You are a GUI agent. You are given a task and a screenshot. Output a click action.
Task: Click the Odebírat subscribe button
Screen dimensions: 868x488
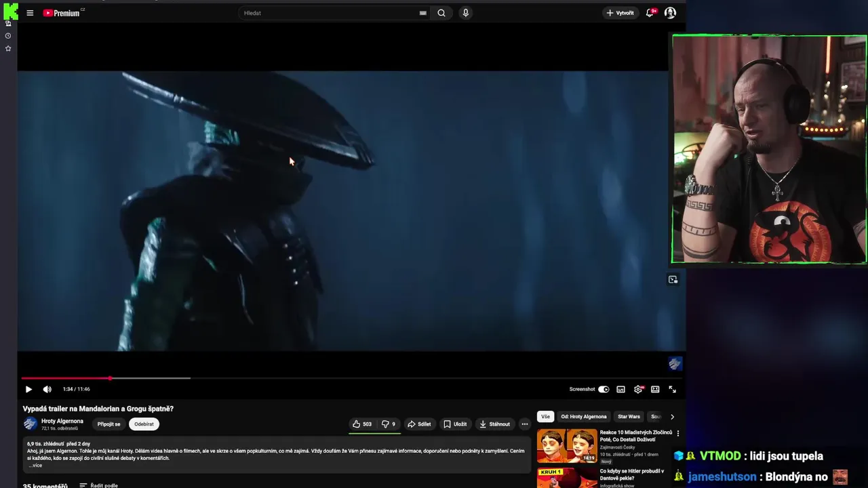pos(144,424)
